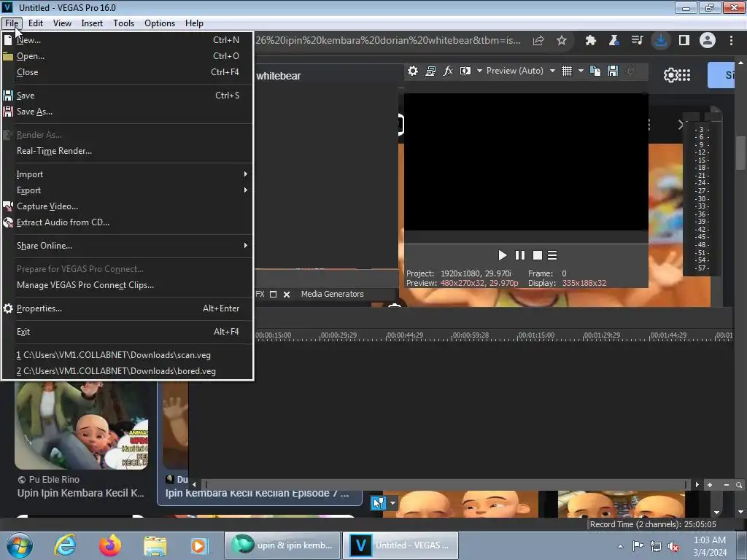The width and height of the screenshot is (747, 560).
Task: Switch to upin & ipin browser taskbar window
Action: pos(282,545)
